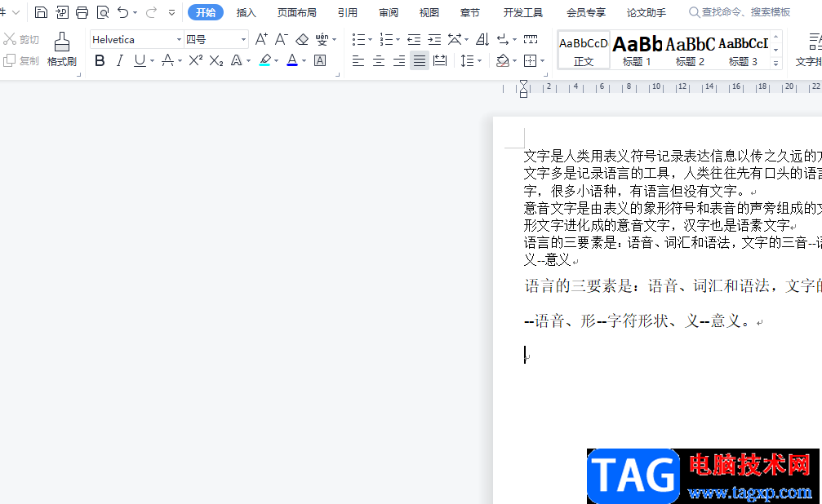Click the Save icon in quick toolbar

click(41, 12)
